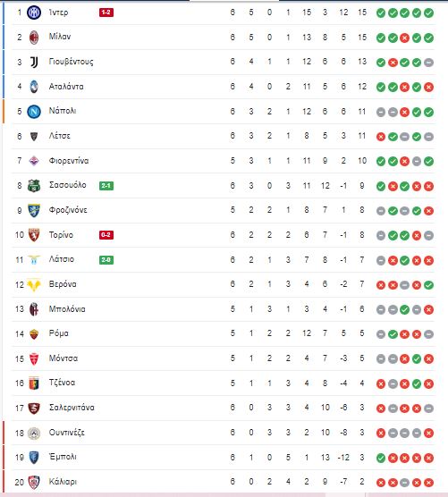448x497 pixels.
Task: Click the Cagliari club crest icon
Action: [x=34, y=482]
